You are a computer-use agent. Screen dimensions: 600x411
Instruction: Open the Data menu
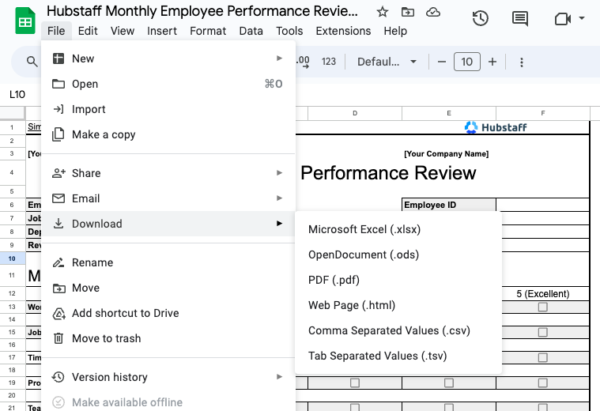coord(251,31)
